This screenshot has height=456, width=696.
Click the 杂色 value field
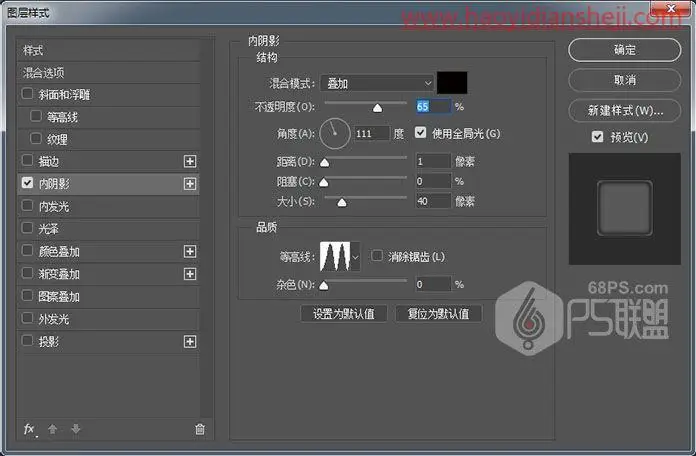(x=433, y=284)
